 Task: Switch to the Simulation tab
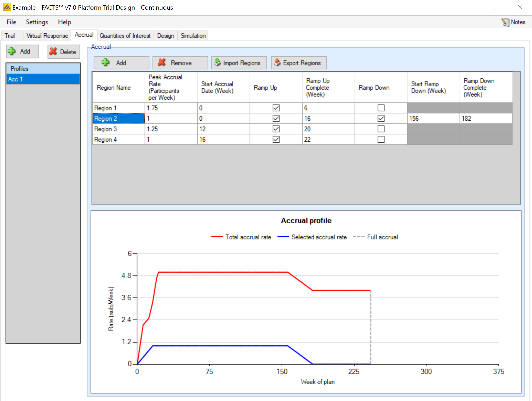coord(193,36)
